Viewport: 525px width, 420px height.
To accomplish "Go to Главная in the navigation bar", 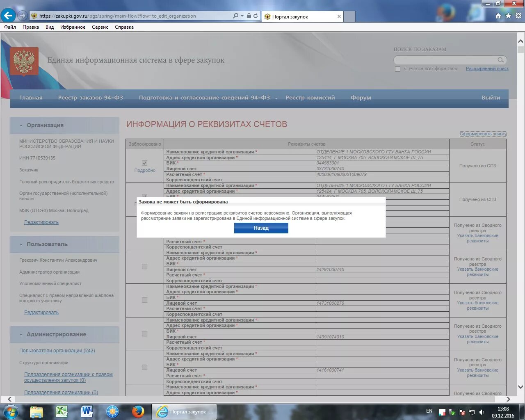I will tap(31, 98).
